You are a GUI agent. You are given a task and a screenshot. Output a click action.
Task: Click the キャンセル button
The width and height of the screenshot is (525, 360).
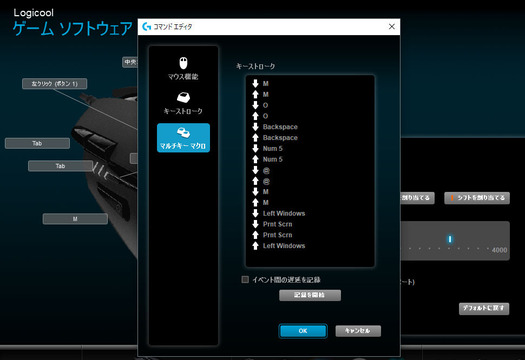[x=358, y=331]
